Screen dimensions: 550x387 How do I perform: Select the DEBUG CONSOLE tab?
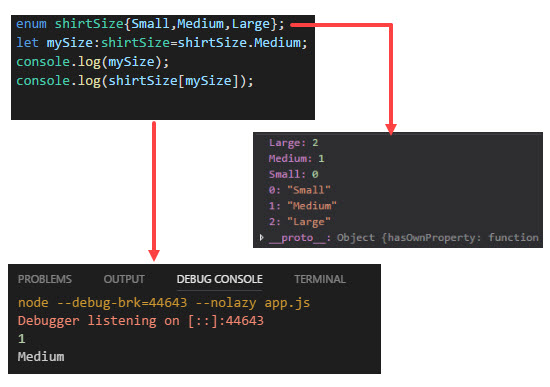coord(220,279)
